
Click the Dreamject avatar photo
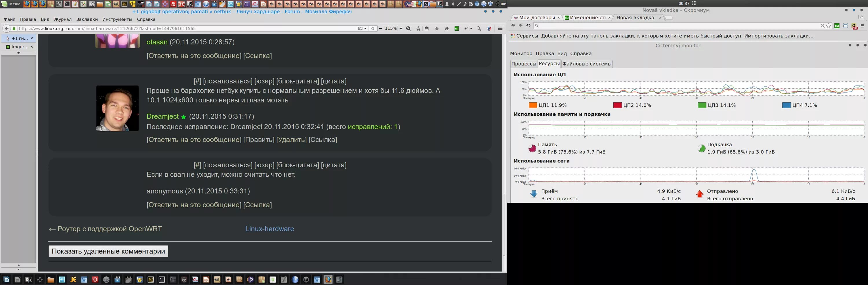tap(117, 108)
